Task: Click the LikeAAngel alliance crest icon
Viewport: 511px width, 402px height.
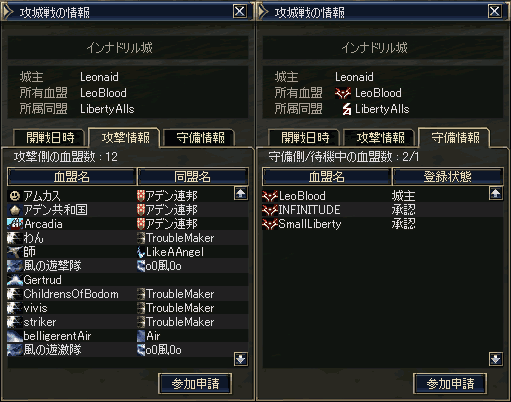Action: (141, 252)
